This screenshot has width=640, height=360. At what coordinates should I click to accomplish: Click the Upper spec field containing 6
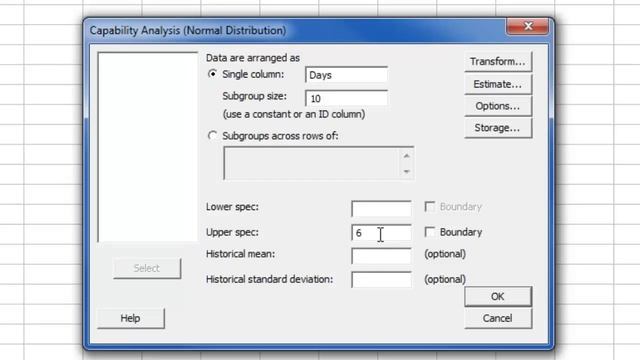[381, 233]
